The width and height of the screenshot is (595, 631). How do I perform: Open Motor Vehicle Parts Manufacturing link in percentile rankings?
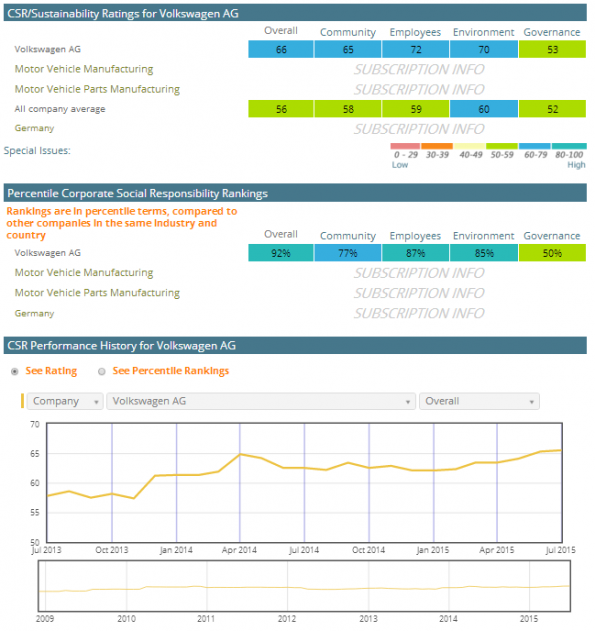(x=97, y=293)
